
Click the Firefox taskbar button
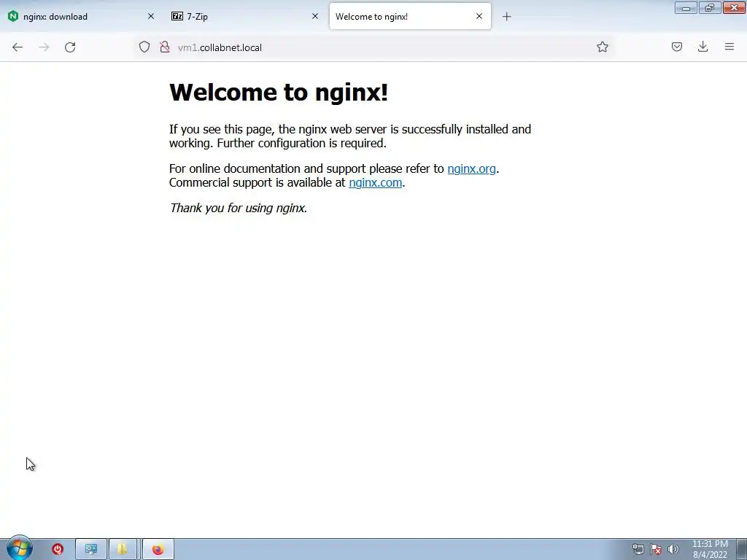[x=158, y=549]
